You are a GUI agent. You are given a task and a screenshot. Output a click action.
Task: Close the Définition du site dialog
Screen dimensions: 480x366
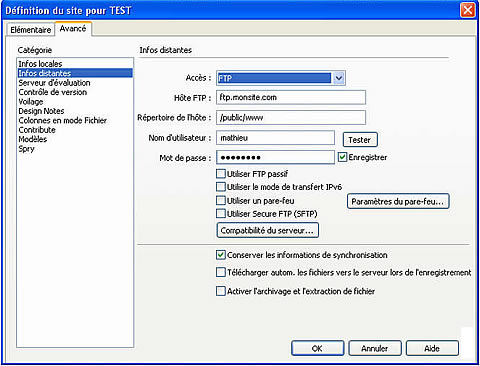pyautogui.click(x=468, y=10)
